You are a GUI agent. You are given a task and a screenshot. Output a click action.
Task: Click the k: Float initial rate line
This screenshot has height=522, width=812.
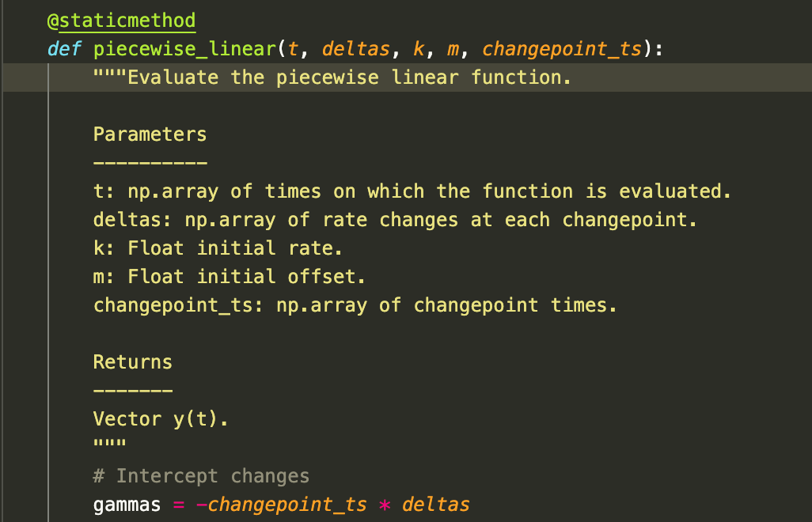pyautogui.click(x=218, y=248)
